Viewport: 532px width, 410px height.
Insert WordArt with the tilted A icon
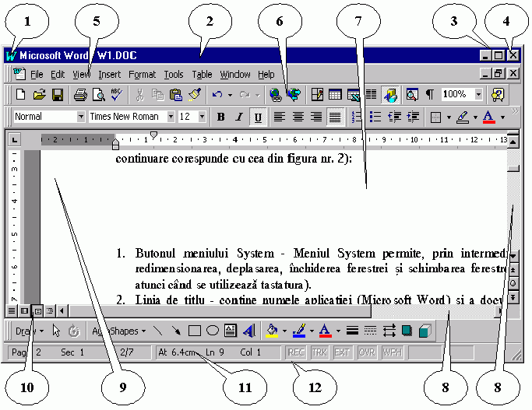249,331
